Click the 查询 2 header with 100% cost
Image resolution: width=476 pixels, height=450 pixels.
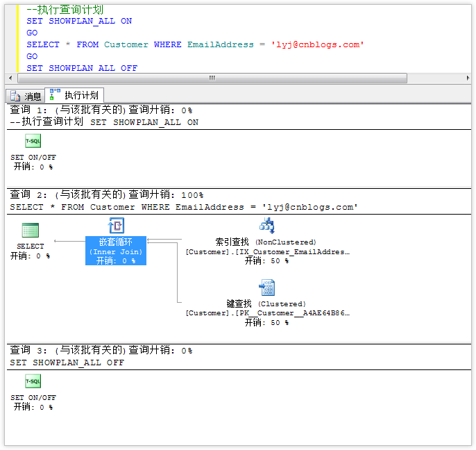106,195
